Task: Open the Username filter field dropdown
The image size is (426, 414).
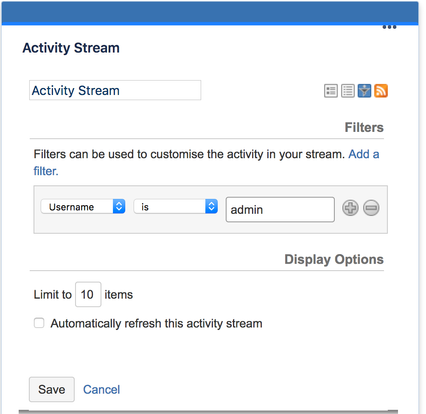Action: click(83, 207)
